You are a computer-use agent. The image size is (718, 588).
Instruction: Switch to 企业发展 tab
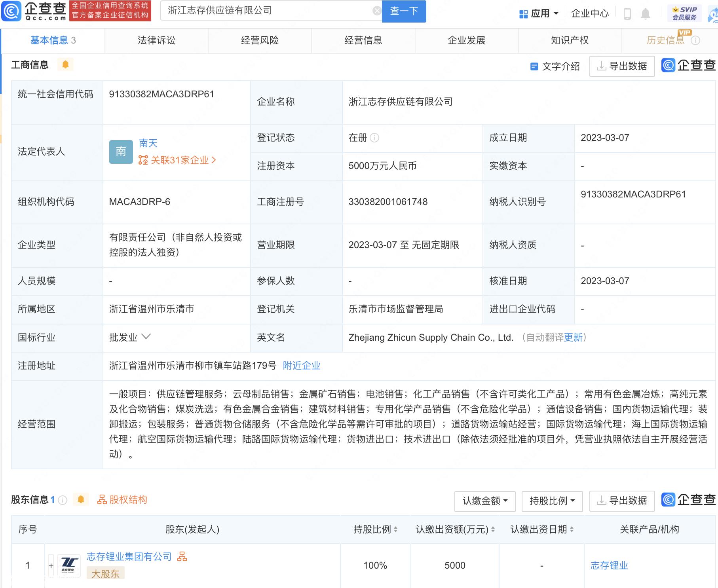(466, 40)
